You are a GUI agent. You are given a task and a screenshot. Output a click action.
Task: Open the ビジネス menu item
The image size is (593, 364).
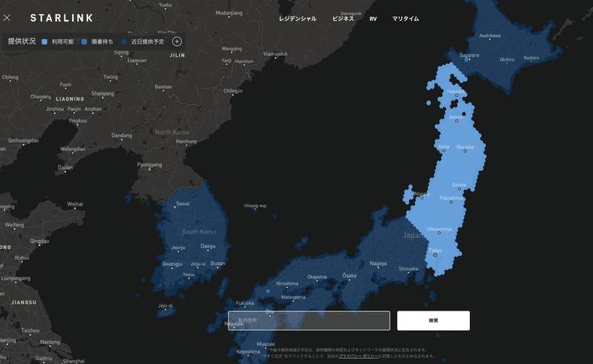(x=343, y=19)
